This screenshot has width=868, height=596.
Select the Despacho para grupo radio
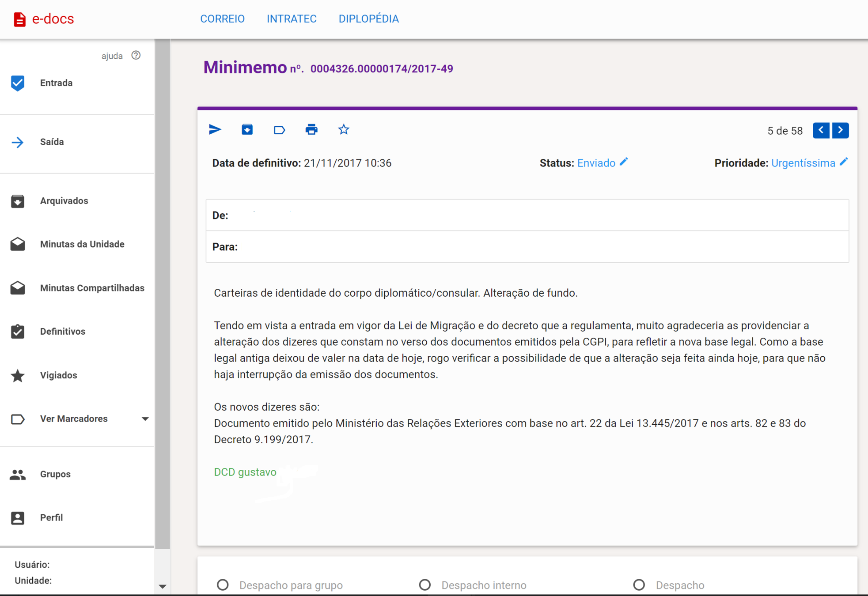coord(223,585)
